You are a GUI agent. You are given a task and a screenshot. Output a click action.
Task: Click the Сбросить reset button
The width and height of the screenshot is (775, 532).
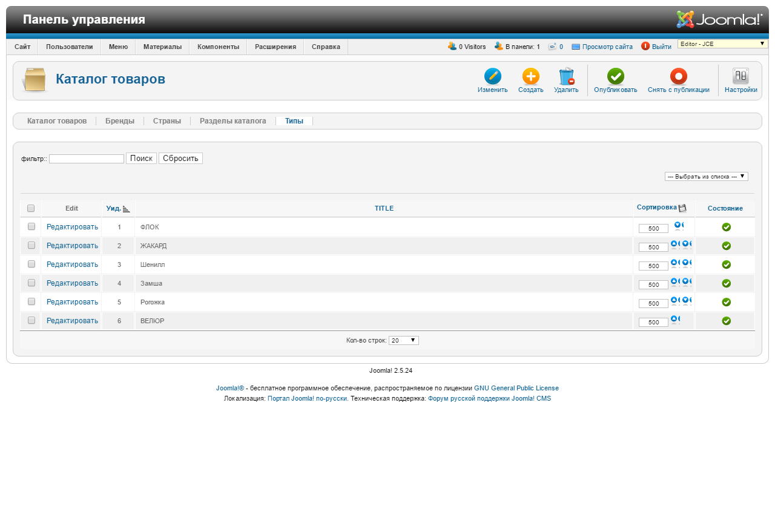180,159
